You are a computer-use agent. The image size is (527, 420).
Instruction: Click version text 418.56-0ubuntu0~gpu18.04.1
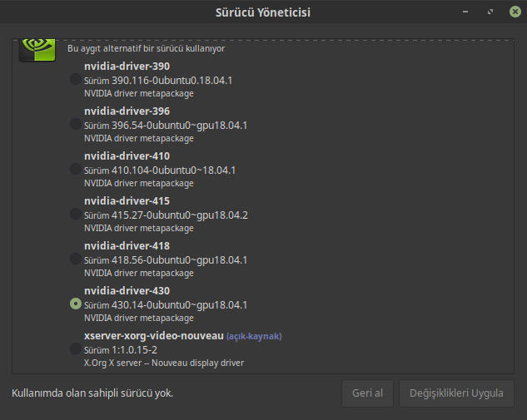click(180, 260)
